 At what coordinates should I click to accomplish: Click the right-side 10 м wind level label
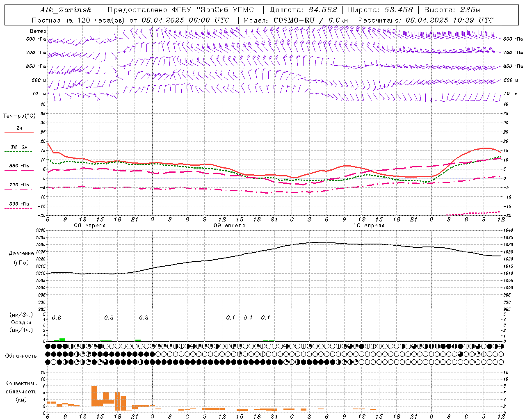pyautogui.click(x=511, y=94)
